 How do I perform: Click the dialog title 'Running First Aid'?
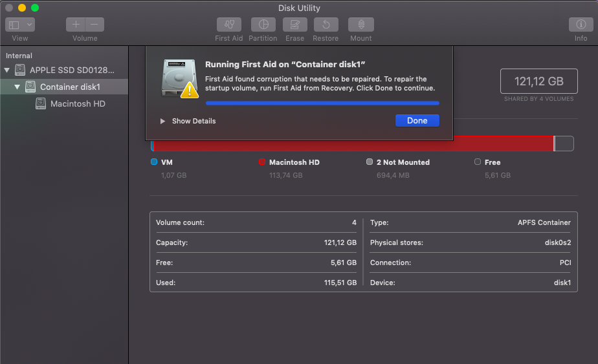click(x=285, y=65)
